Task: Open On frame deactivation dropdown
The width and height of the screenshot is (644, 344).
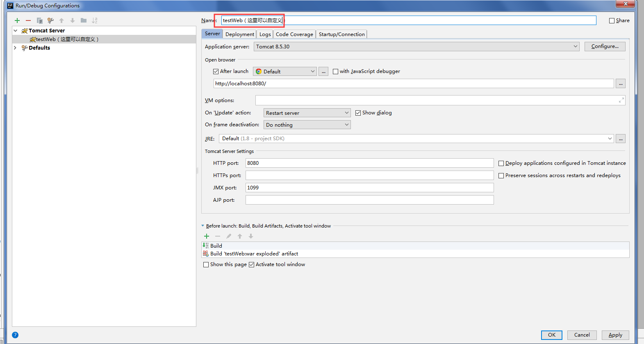Action: pos(307,125)
